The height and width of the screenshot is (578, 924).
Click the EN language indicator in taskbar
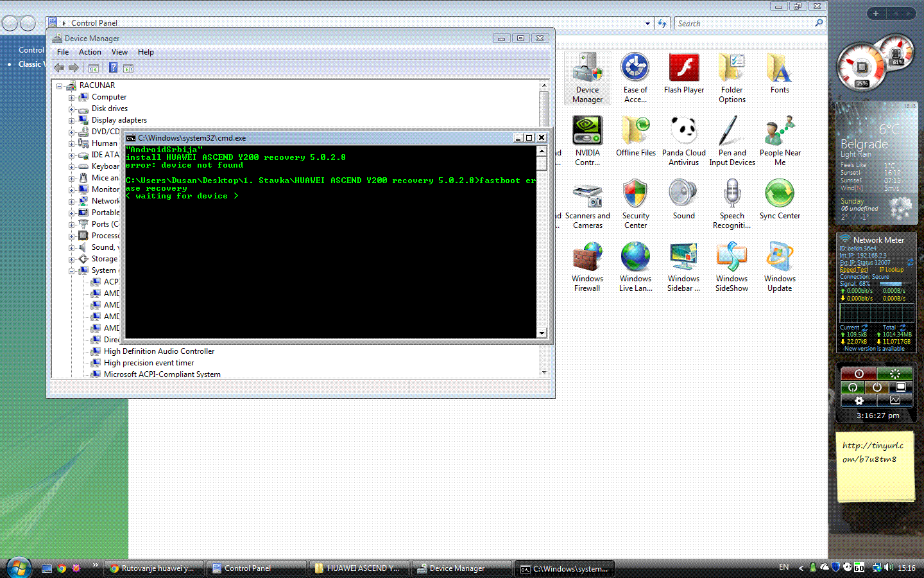click(x=783, y=568)
